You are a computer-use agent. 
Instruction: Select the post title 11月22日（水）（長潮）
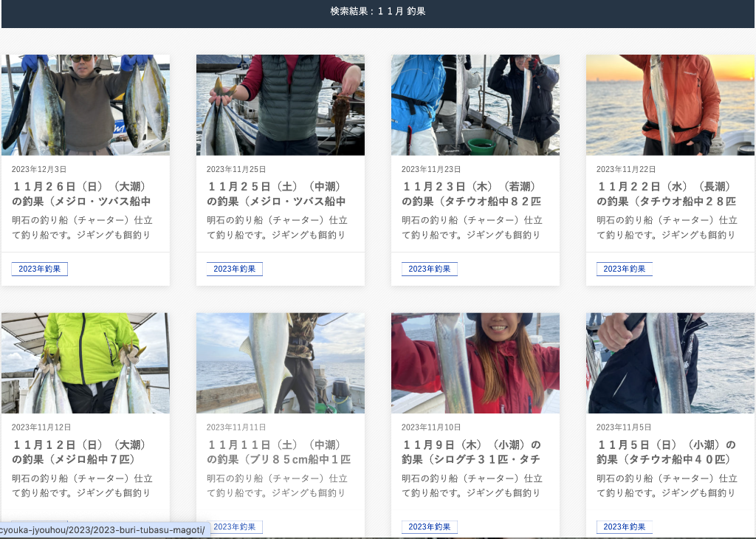(x=666, y=193)
